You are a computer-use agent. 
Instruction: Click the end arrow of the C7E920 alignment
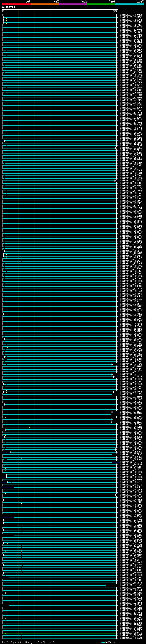(112, 364)
